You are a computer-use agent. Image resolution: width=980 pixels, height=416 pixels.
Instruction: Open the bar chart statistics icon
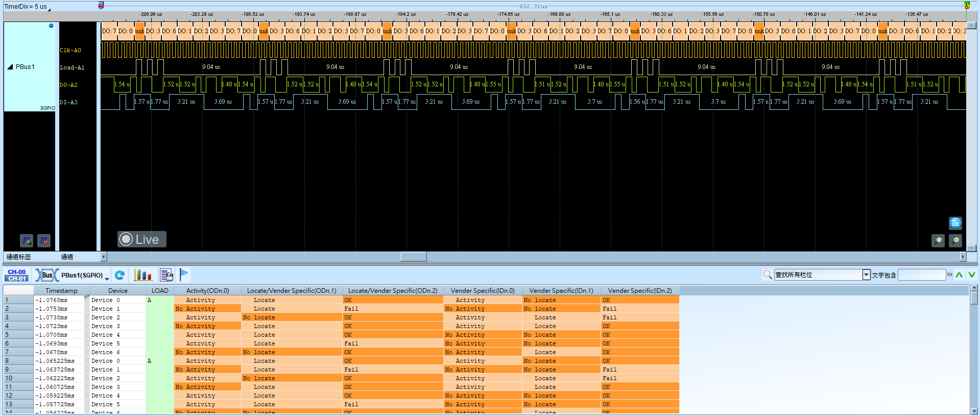click(x=143, y=275)
